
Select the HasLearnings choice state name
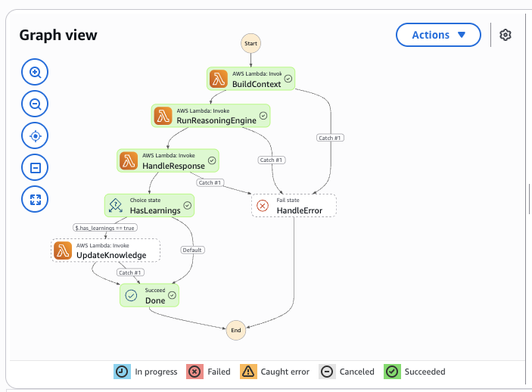[155, 211]
